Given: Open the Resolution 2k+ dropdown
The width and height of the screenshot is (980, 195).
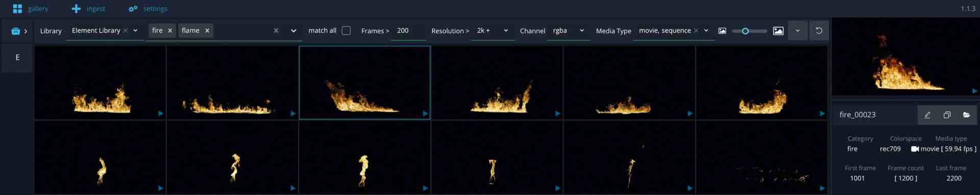Looking at the screenshot, I should [x=493, y=31].
